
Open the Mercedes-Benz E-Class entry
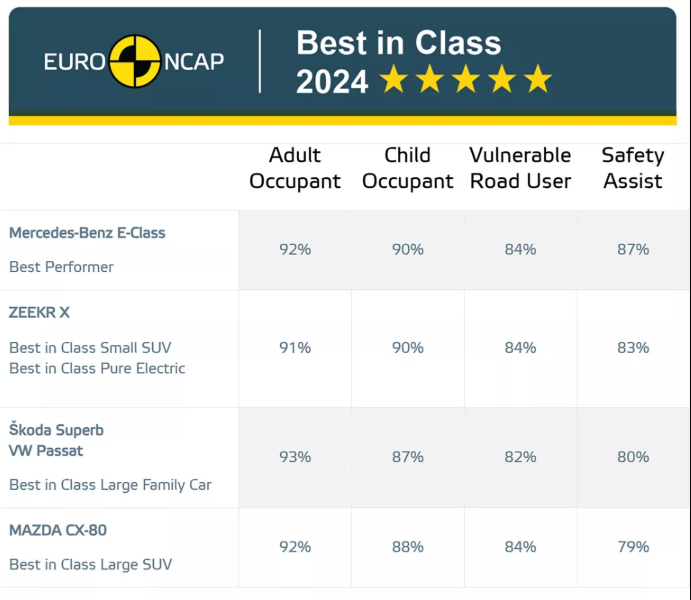click(87, 233)
